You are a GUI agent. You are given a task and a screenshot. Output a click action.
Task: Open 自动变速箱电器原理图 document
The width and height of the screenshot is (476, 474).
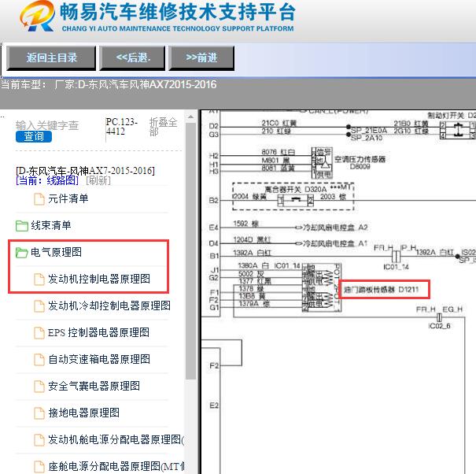99,359
